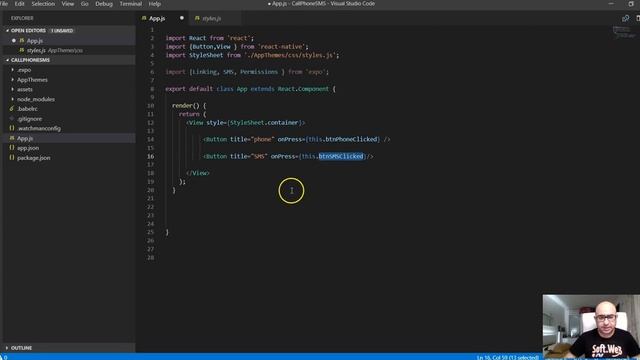Switch to the App.js editor tab
Image resolution: width=640 pixels, height=360 pixels.
[162, 18]
